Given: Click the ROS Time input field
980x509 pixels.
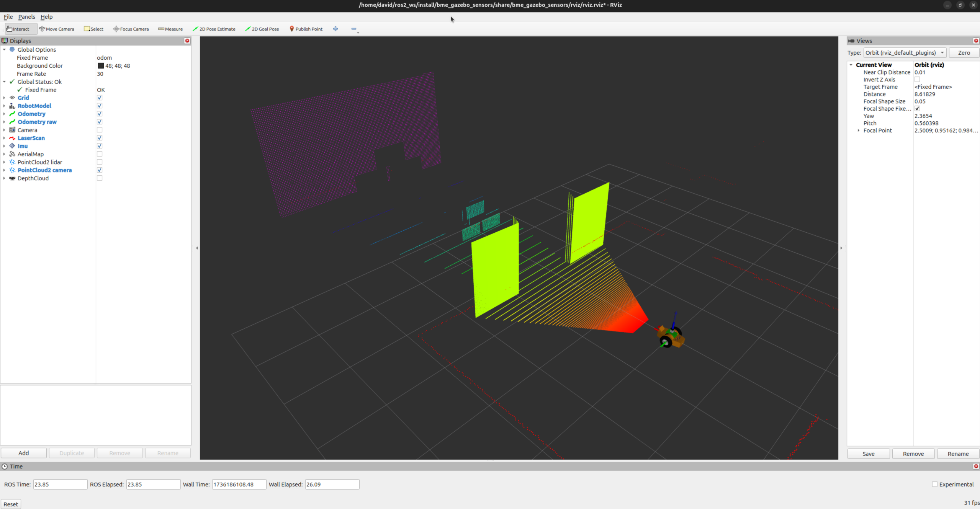Looking at the screenshot, I should tap(60, 485).
